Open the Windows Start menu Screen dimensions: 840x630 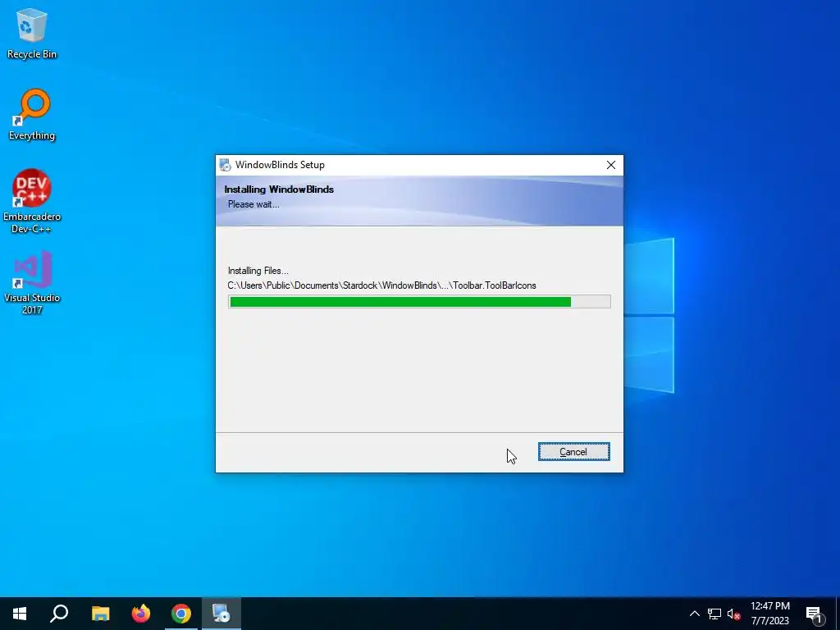(20, 614)
